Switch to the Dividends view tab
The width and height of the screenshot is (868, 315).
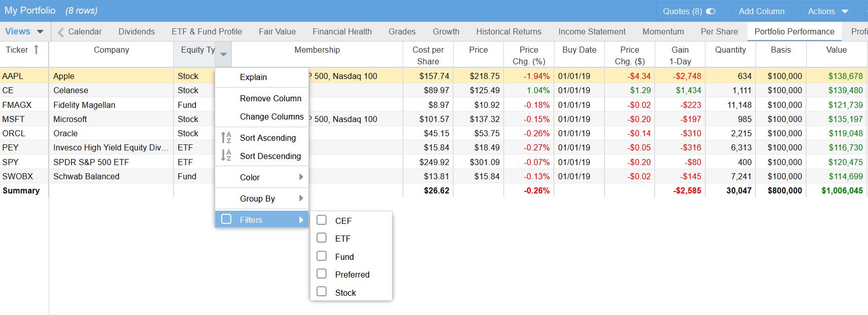point(137,31)
